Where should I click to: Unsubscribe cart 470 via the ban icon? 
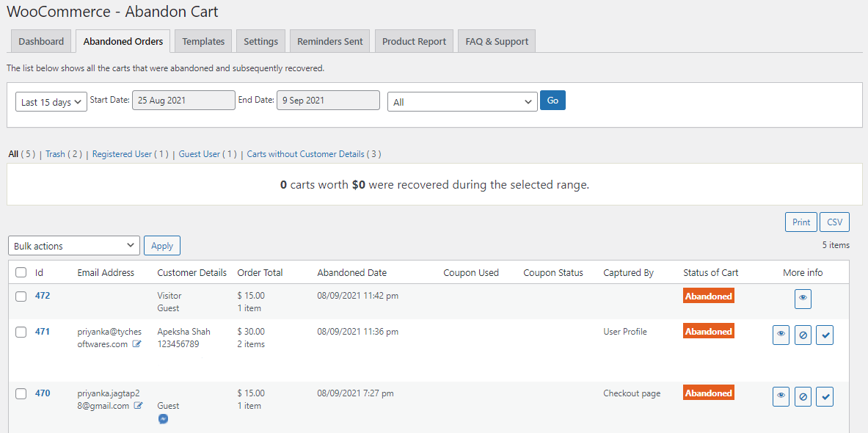click(x=803, y=396)
